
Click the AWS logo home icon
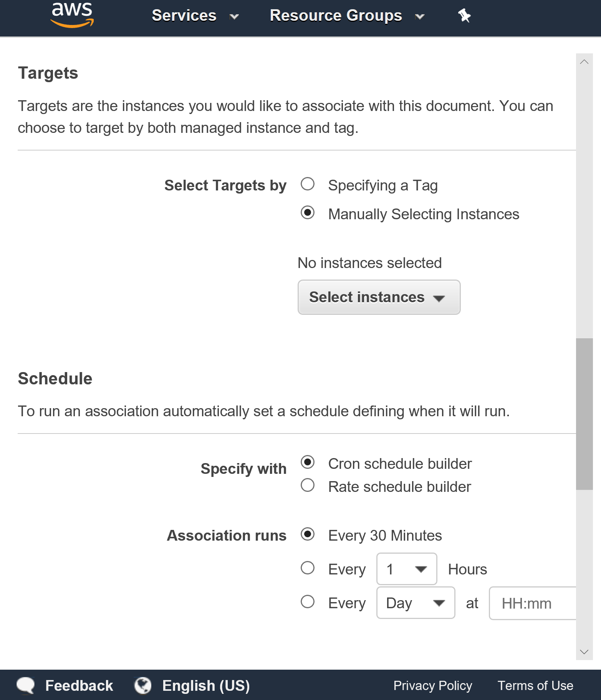coord(72,15)
